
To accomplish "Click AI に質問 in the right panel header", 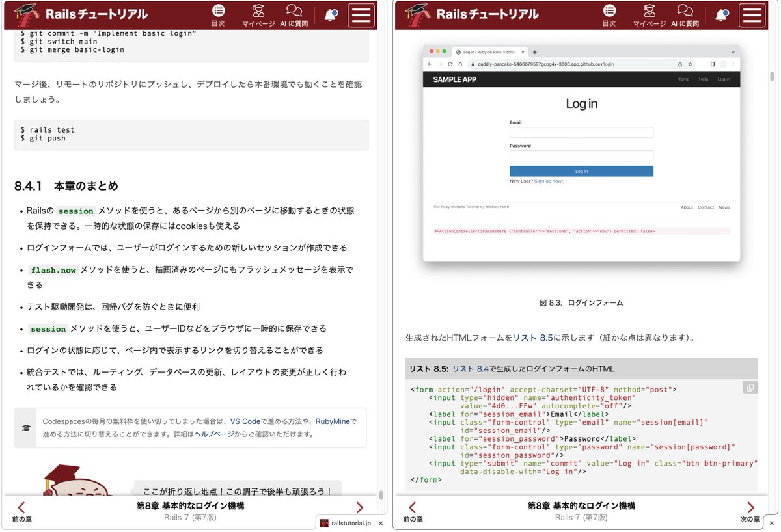I will coord(685,14).
